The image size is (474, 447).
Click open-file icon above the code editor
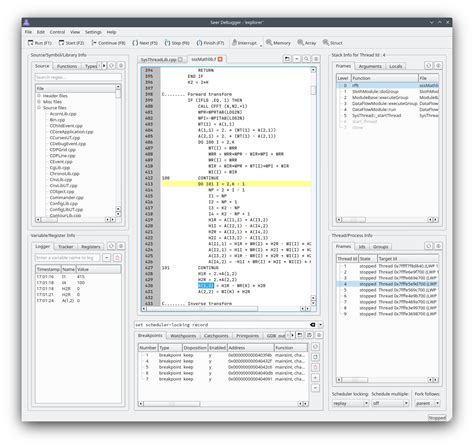click(x=287, y=59)
